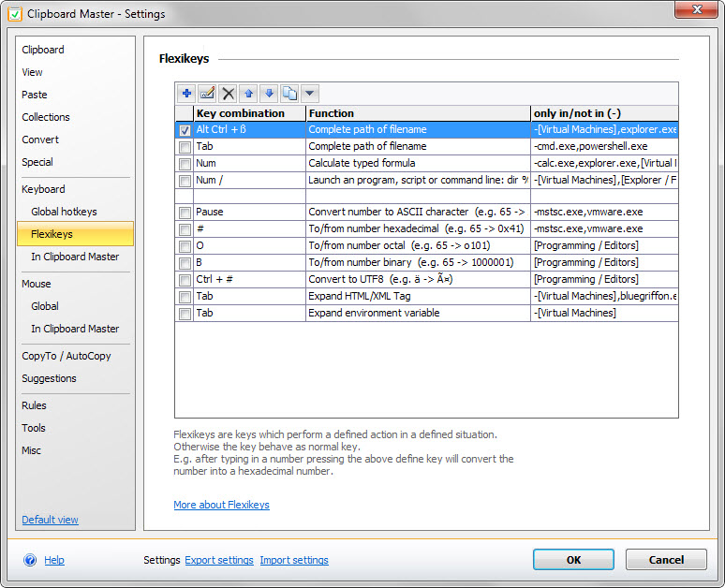The width and height of the screenshot is (725, 588).
Task: Select 'Expand HTML/XML Tag' cell
Action: click(418, 296)
